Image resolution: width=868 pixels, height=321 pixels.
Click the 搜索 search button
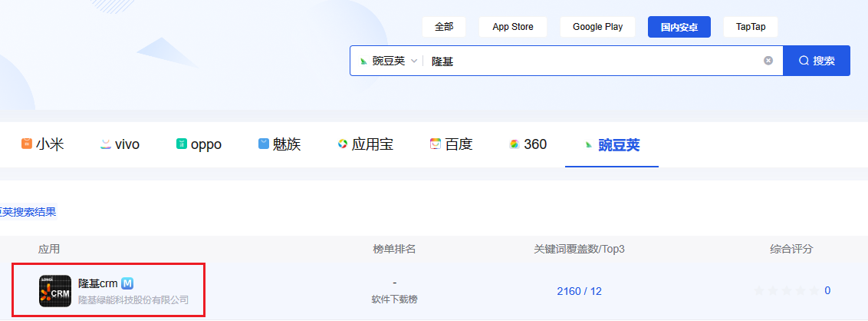pos(817,61)
